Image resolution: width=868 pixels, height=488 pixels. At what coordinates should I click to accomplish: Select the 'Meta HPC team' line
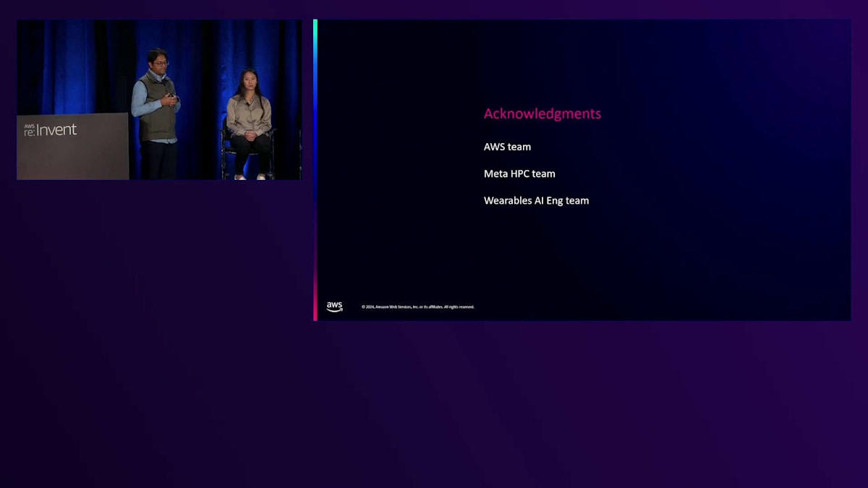pyautogui.click(x=519, y=174)
